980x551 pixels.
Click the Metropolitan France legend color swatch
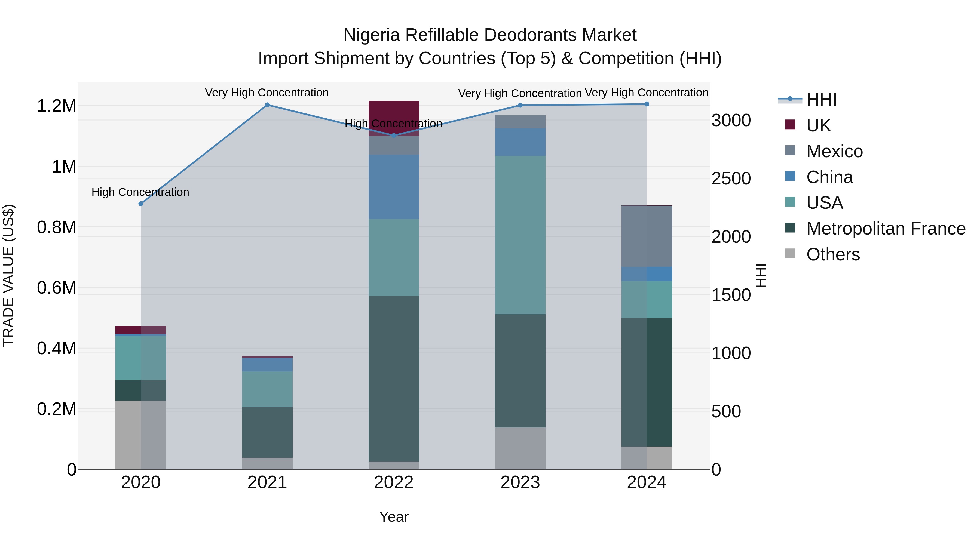(x=790, y=228)
